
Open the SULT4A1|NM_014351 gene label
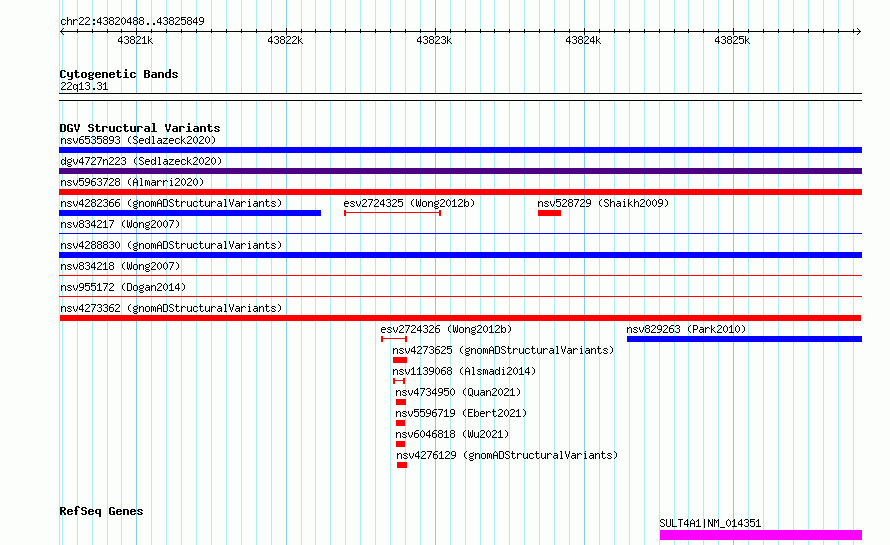pos(710,523)
